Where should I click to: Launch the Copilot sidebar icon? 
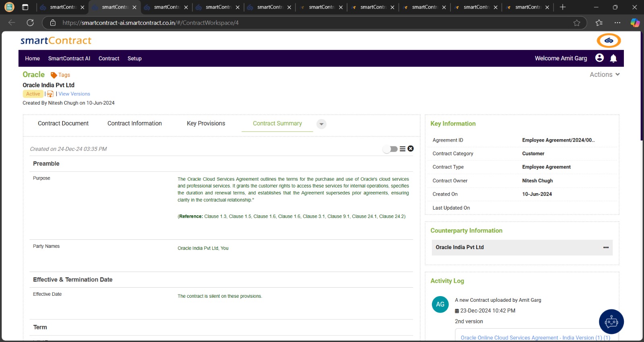point(635,23)
